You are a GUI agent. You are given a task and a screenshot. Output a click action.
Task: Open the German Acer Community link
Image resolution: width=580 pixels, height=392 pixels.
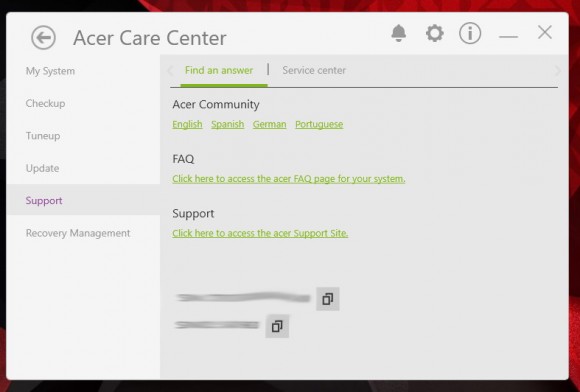tap(269, 124)
